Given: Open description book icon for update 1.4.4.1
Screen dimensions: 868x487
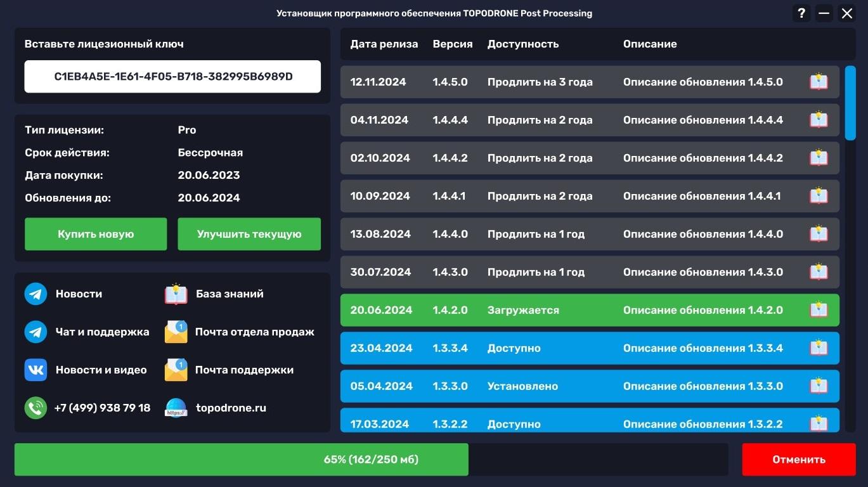Looking at the screenshot, I should [819, 196].
